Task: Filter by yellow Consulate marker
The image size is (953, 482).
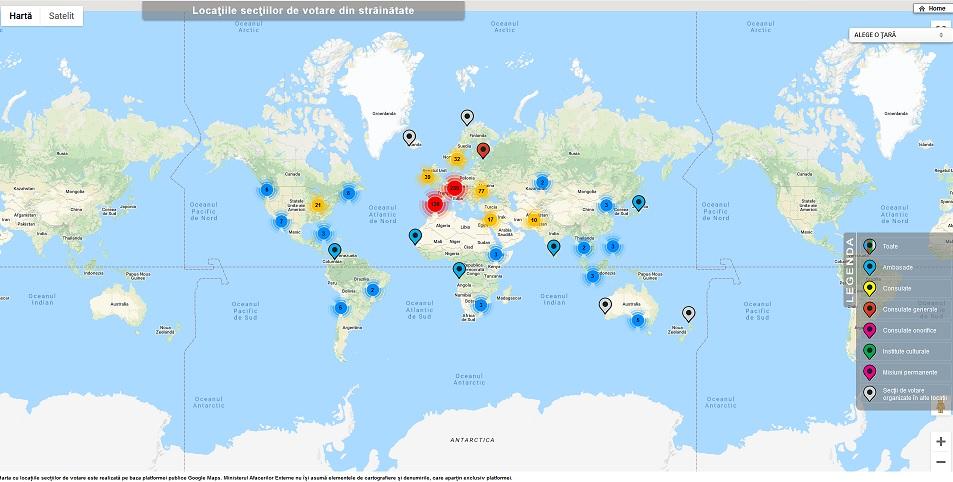Action: pyautogui.click(x=870, y=288)
